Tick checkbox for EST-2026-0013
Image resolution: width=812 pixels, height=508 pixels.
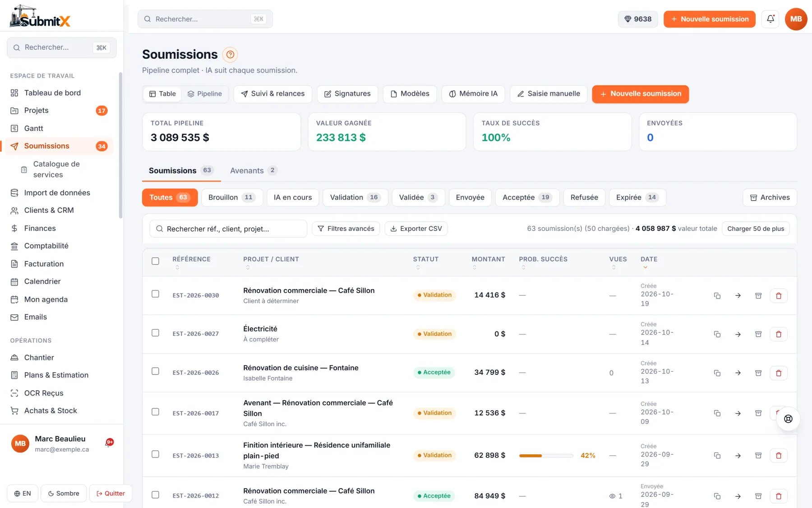(x=155, y=454)
